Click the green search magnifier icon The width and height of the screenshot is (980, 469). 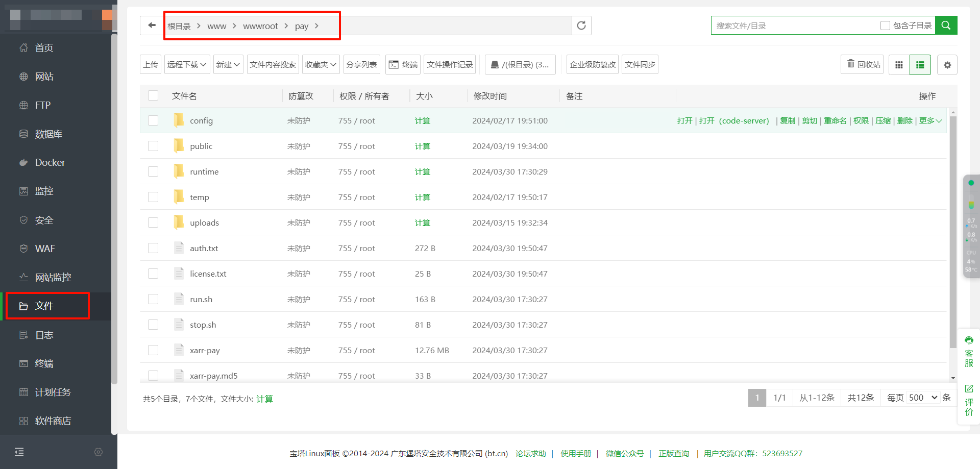point(946,25)
